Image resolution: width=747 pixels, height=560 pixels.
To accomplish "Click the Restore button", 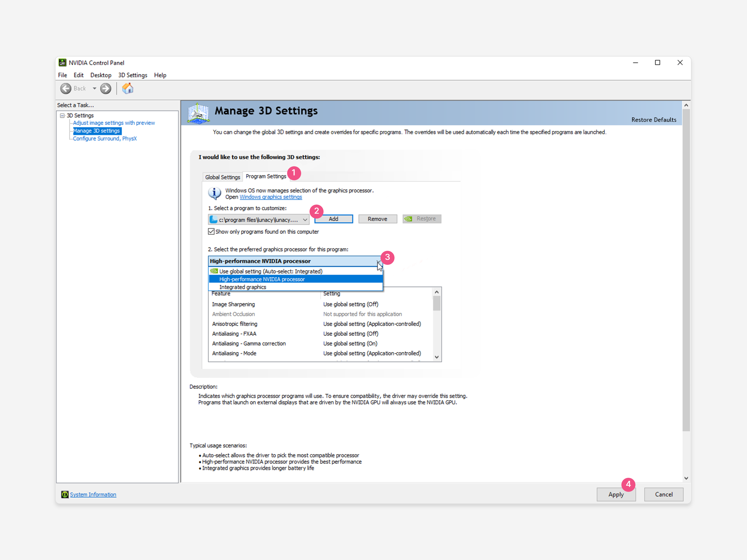I will click(422, 219).
